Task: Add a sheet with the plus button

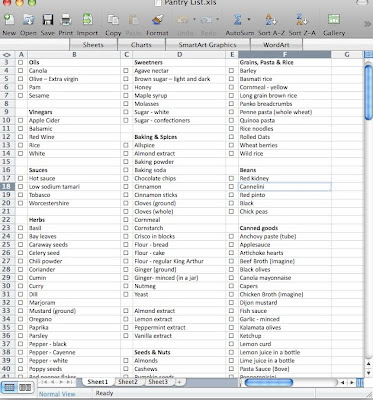Action: pos(179,382)
